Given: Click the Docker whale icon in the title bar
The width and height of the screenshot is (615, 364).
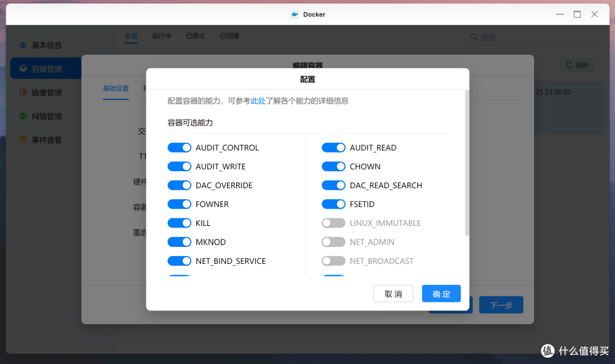Looking at the screenshot, I should click(x=294, y=14).
